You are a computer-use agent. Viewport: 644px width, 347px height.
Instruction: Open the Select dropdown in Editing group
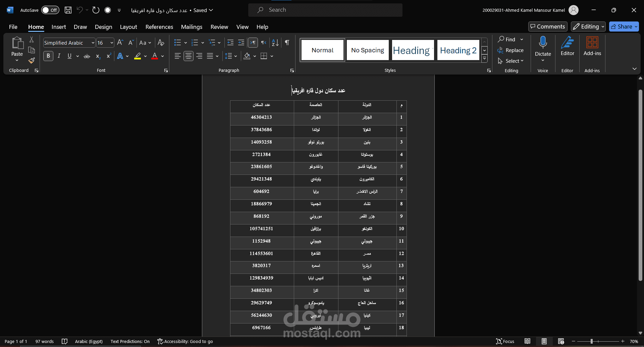tap(511, 61)
